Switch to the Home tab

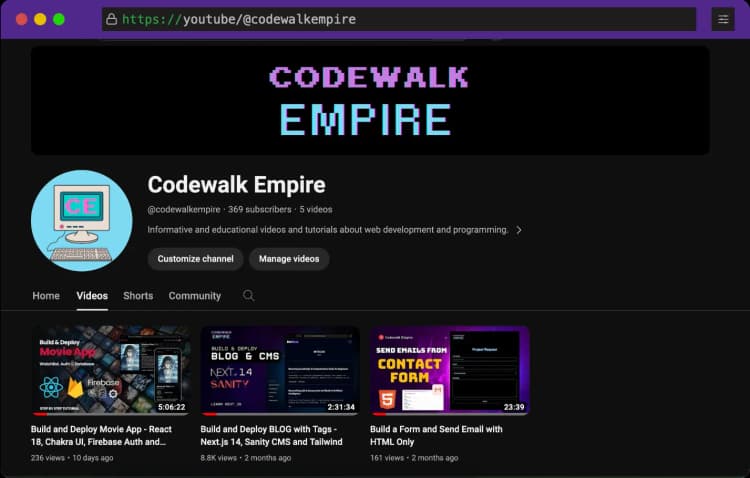(x=46, y=296)
